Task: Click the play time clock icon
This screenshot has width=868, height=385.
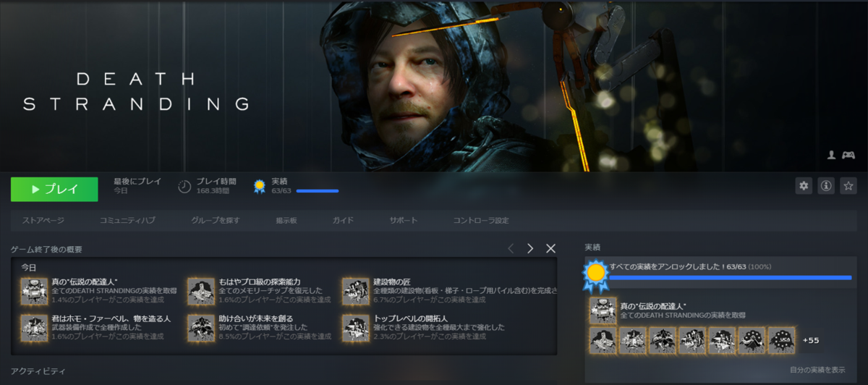Action: pos(184,187)
